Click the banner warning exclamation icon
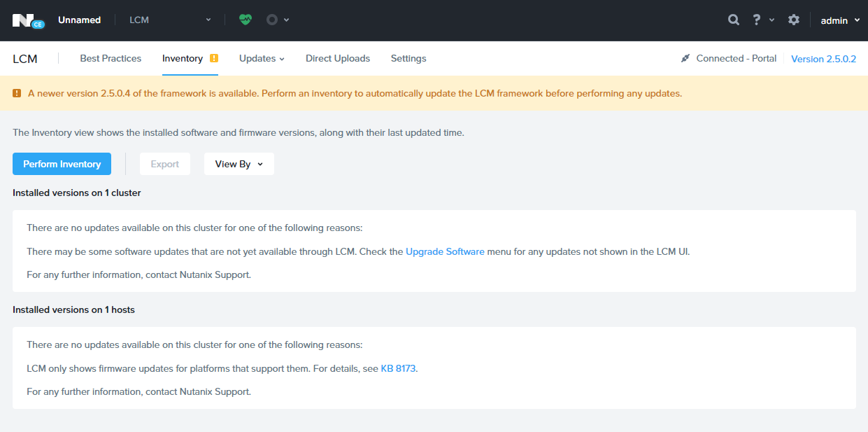The width and height of the screenshot is (868, 432). tap(17, 93)
